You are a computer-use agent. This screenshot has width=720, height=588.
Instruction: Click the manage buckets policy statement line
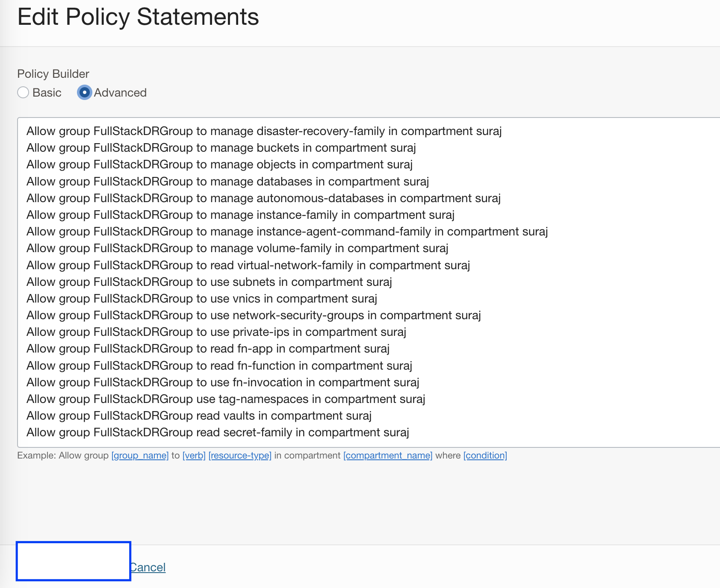221,148
